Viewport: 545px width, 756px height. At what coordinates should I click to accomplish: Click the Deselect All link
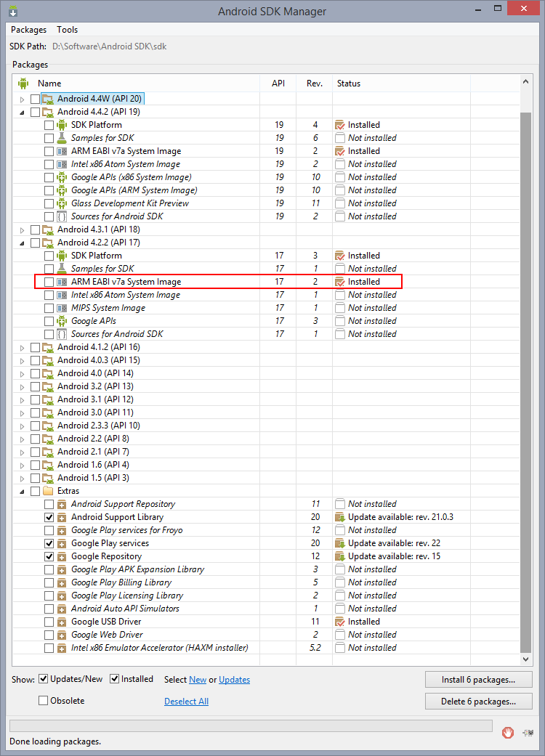pyautogui.click(x=186, y=701)
